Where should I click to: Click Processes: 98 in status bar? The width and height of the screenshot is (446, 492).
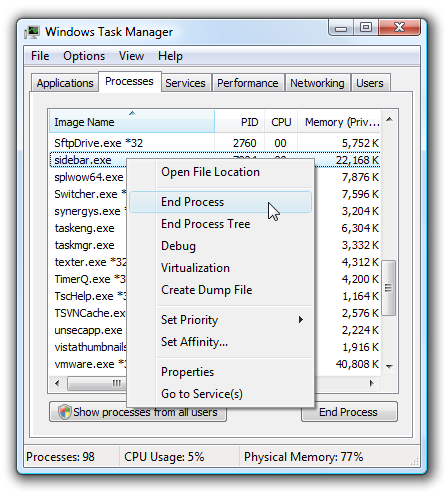click(60, 457)
